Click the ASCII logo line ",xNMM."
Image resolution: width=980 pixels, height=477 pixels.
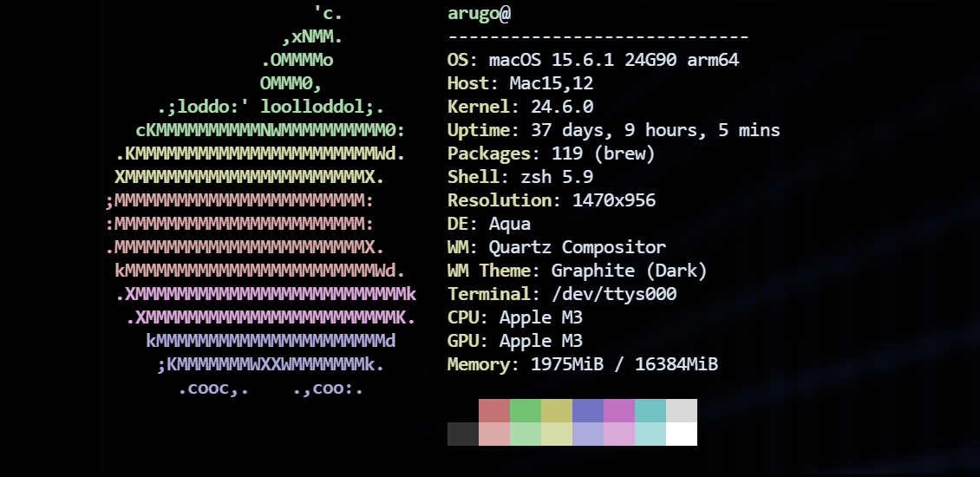point(312,37)
